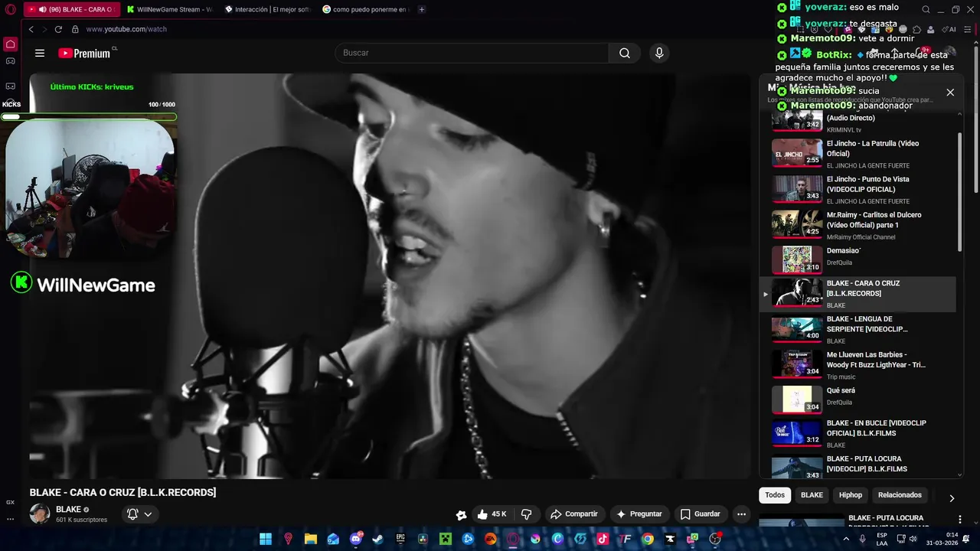
Task: Toggle microphone in system tray
Action: (x=863, y=539)
